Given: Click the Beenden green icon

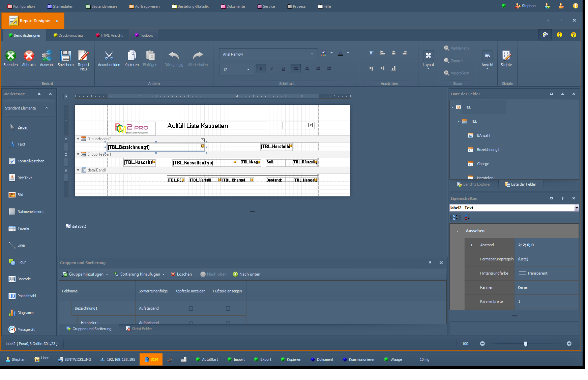Looking at the screenshot, I should coord(10,56).
